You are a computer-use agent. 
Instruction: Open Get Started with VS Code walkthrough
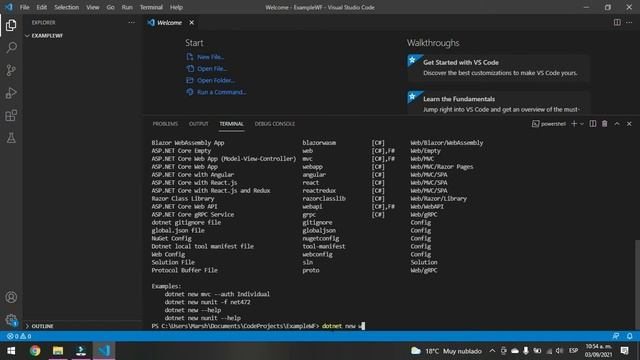point(498,68)
